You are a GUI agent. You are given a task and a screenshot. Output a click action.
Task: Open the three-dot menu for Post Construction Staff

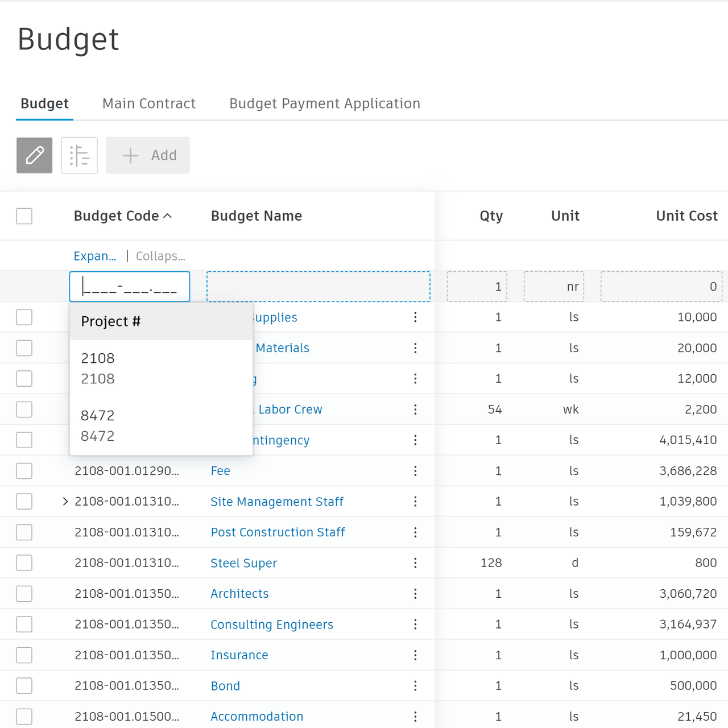[x=415, y=532]
